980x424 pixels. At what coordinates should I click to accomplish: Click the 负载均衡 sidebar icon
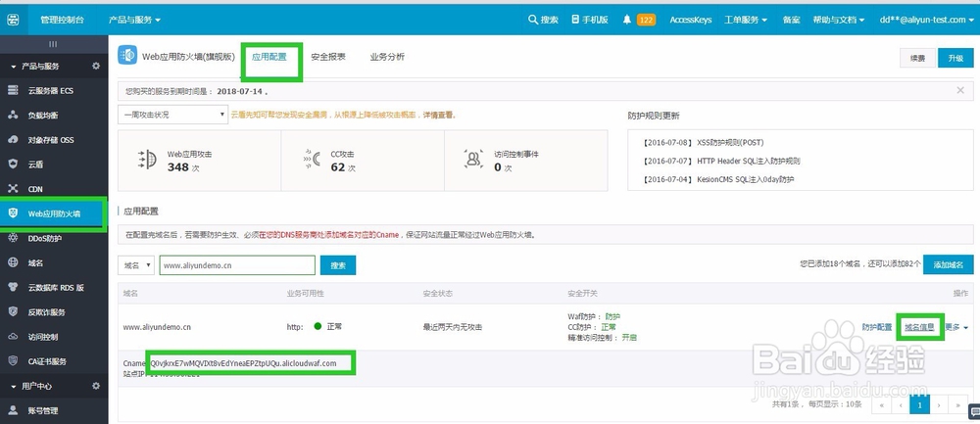point(13,115)
